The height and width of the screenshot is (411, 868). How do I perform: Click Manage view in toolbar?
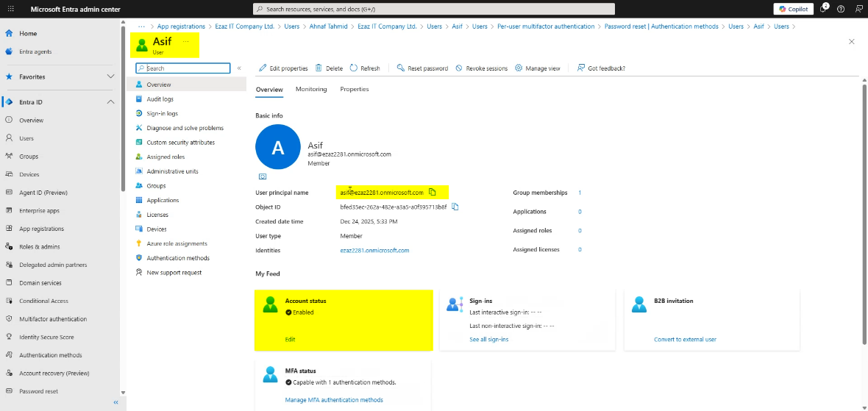537,68
